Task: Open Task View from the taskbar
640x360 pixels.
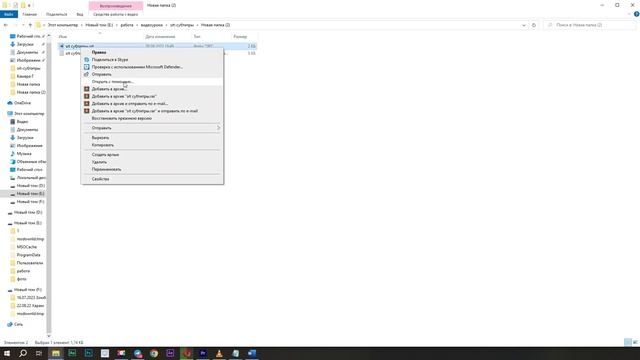Action: pos(39,353)
